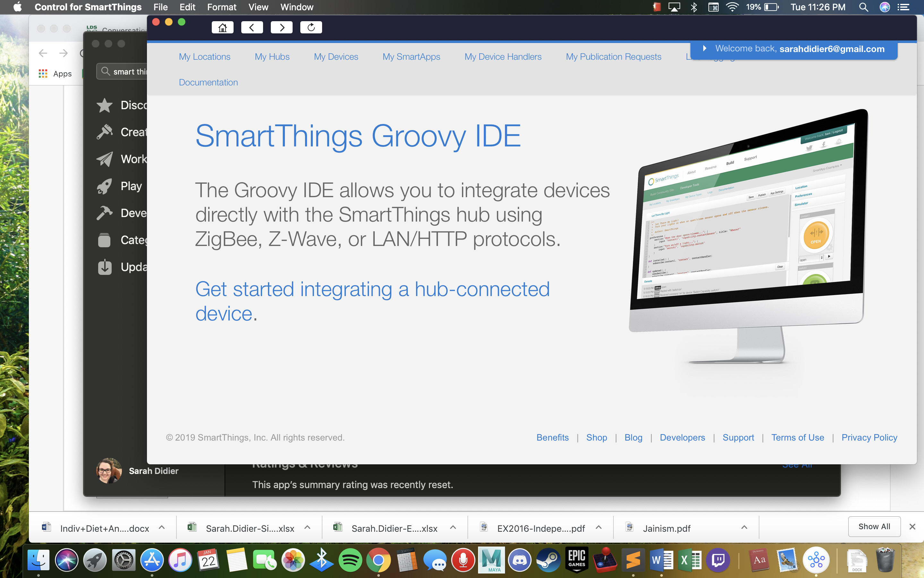
Task: Open Maya from the Dock
Action: pyautogui.click(x=492, y=560)
